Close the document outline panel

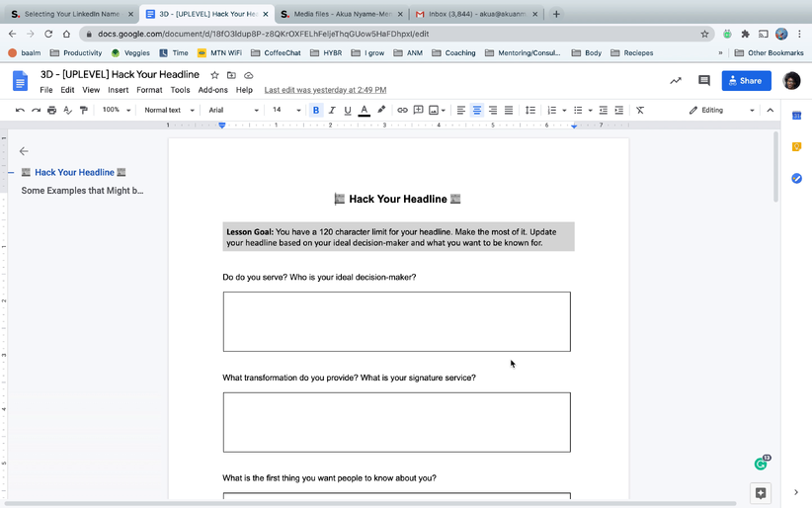[x=24, y=151]
